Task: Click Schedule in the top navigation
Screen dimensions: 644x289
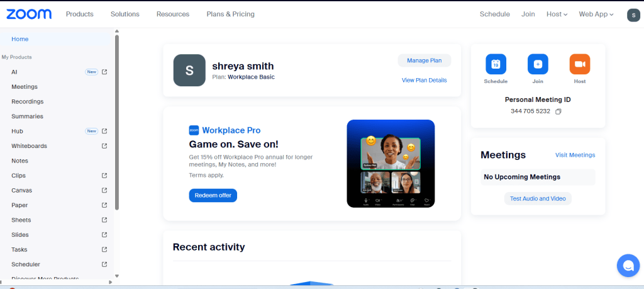Action: coord(495,14)
